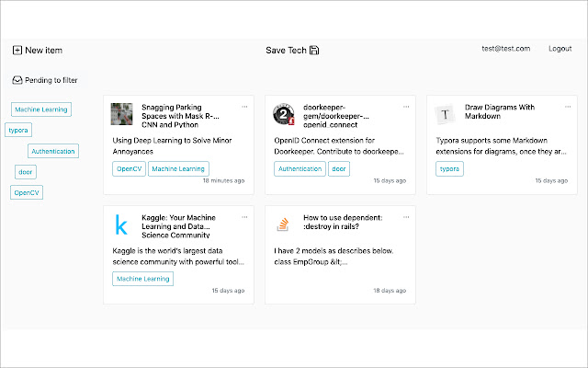Select the door filter tag in sidebar
This screenshot has width=588, height=368.
(x=26, y=171)
